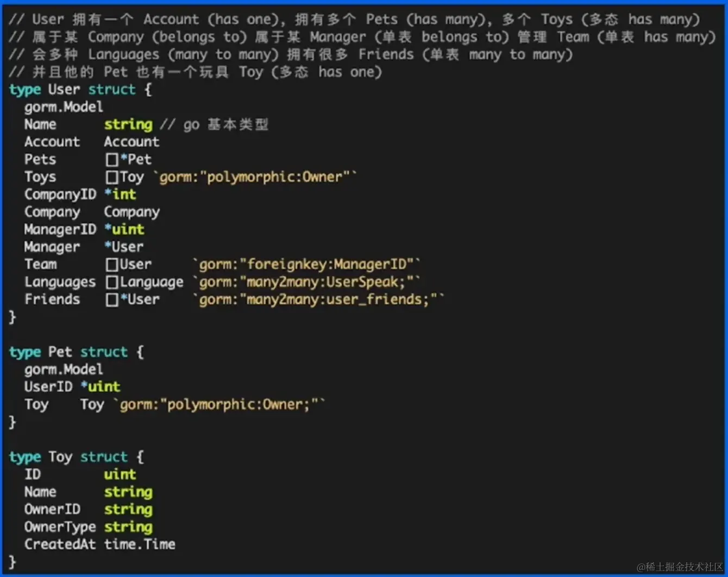Click the comment line starting "// 属于某 Company"
728x577 pixels.
click(x=362, y=37)
